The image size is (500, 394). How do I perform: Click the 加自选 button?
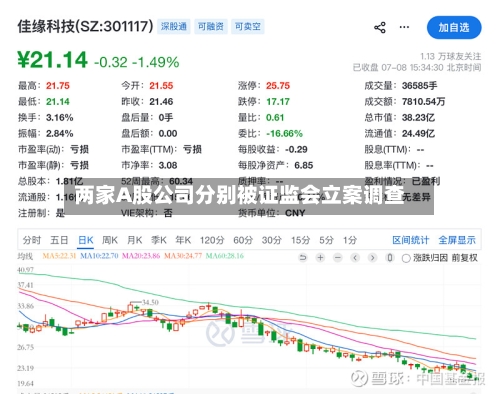click(454, 27)
